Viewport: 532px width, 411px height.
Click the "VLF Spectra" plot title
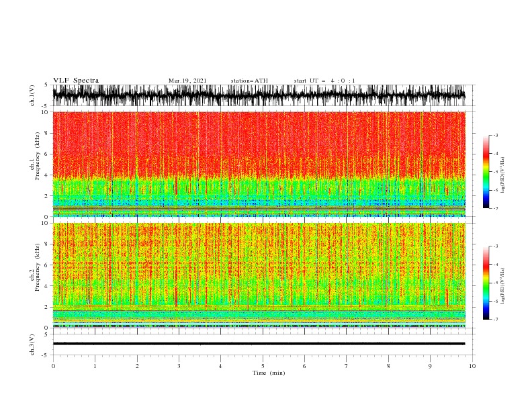pyautogui.click(x=76, y=81)
